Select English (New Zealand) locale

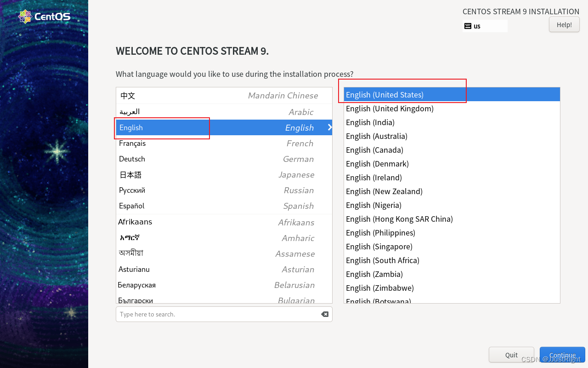point(452,191)
